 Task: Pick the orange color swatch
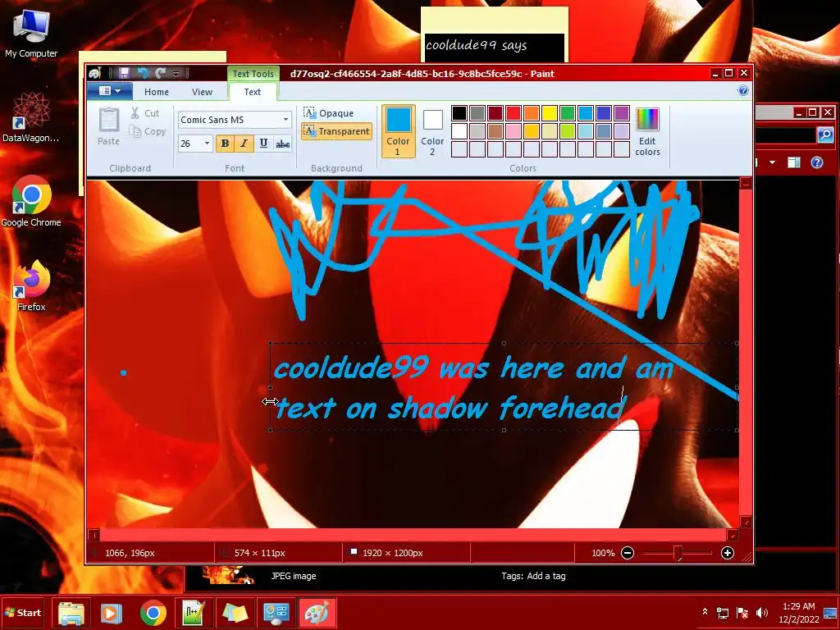coord(532,113)
